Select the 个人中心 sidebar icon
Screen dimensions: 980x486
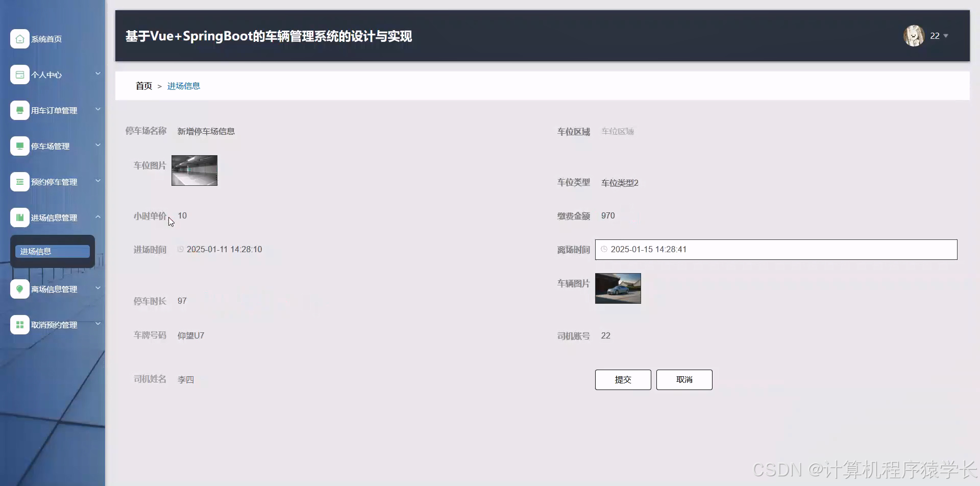click(x=20, y=75)
